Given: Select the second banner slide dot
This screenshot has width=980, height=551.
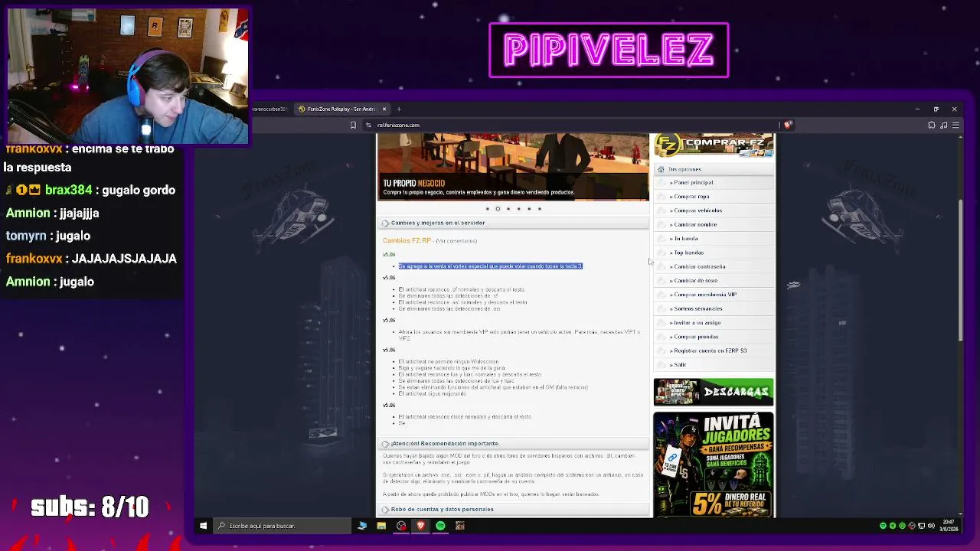Looking at the screenshot, I should 498,209.
